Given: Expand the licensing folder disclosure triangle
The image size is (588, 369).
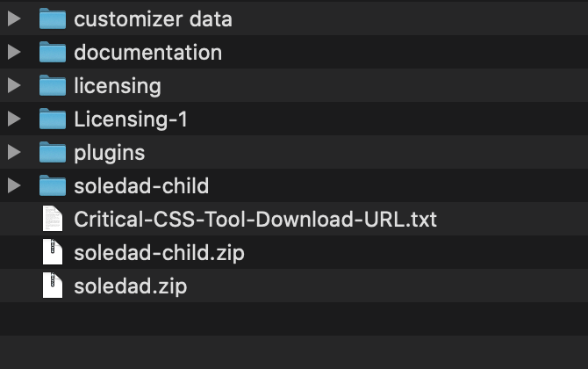Looking at the screenshot, I should 14,85.
